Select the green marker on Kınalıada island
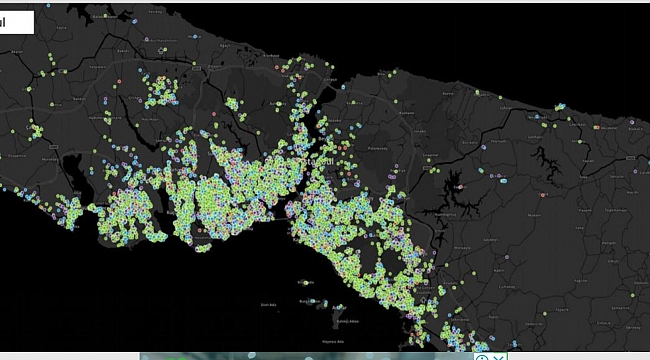The height and width of the screenshot is (360, 650). [306, 283]
